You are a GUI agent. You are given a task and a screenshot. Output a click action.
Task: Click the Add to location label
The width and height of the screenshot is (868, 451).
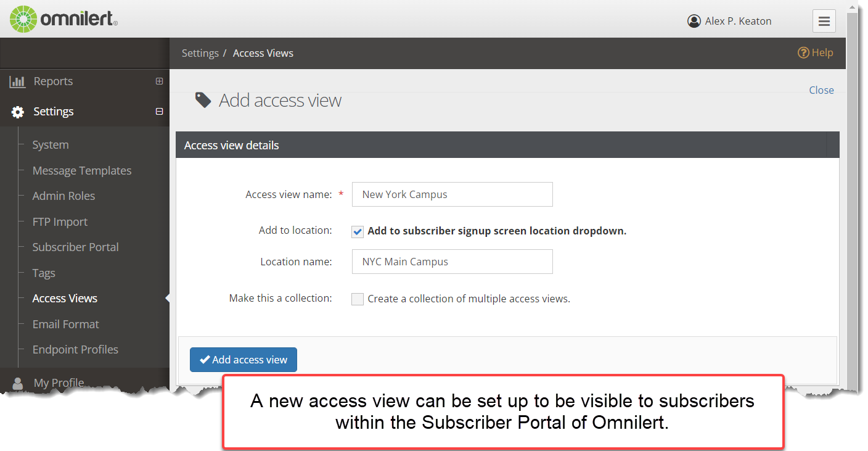point(295,230)
